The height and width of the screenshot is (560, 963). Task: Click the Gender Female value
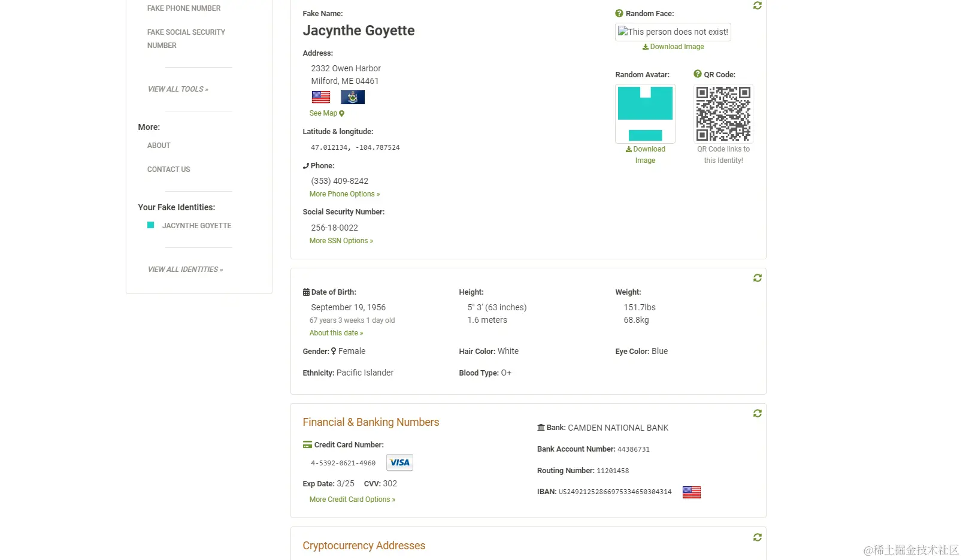point(352,351)
